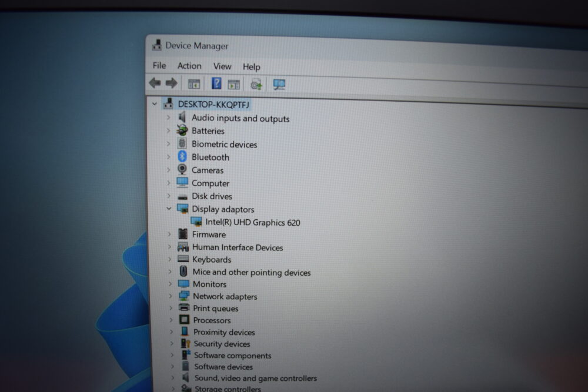Click the CPU icon beside Processors
Viewport: 588px width, 392px height.
pyautogui.click(x=184, y=319)
